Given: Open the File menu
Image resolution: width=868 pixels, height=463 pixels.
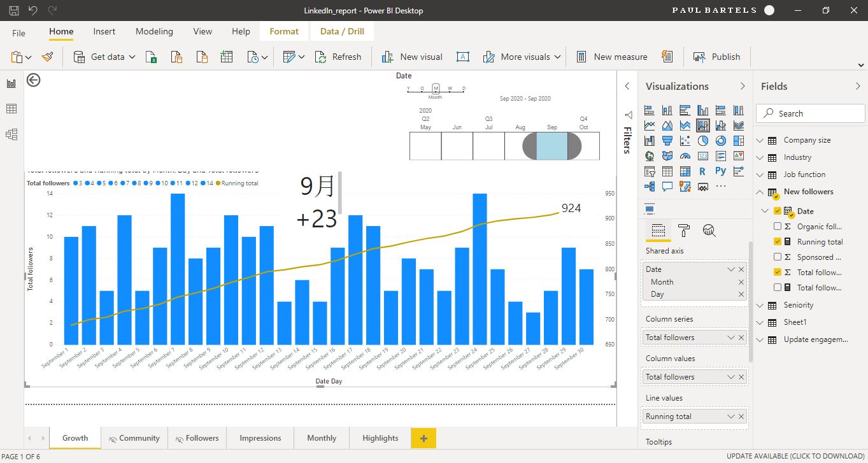Looking at the screenshot, I should click(18, 32).
